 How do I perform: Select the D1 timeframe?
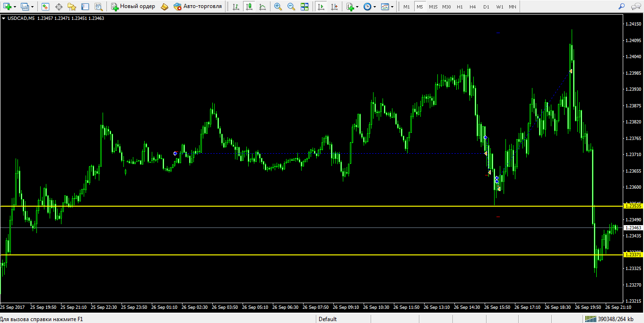tap(486, 7)
